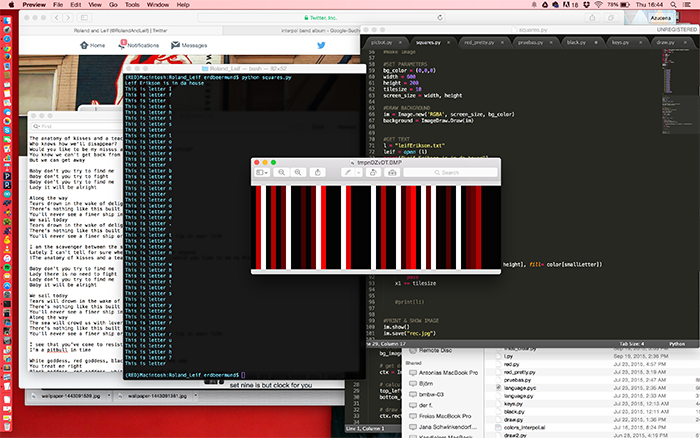Viewport: 700px width, 438px height.
Task: Open the Preview sidebar view dropdown
Action: tap(264, 173)
